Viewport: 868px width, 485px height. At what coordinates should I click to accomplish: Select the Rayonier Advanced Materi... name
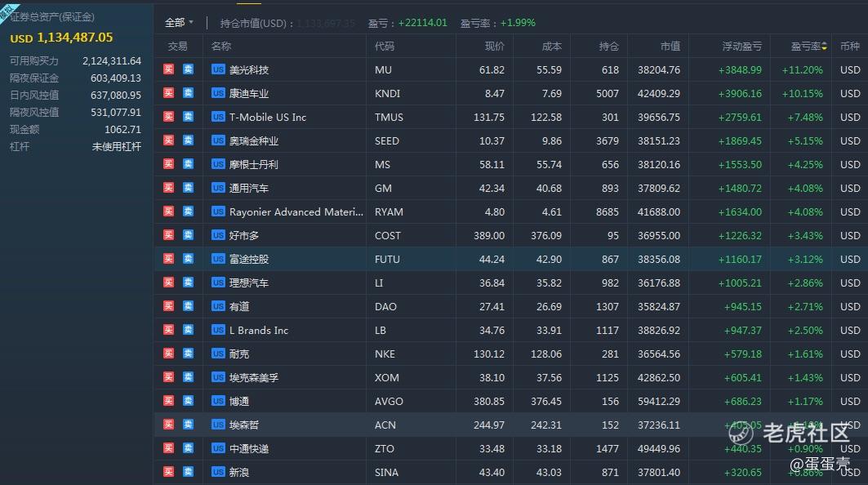tap(296, 211)
